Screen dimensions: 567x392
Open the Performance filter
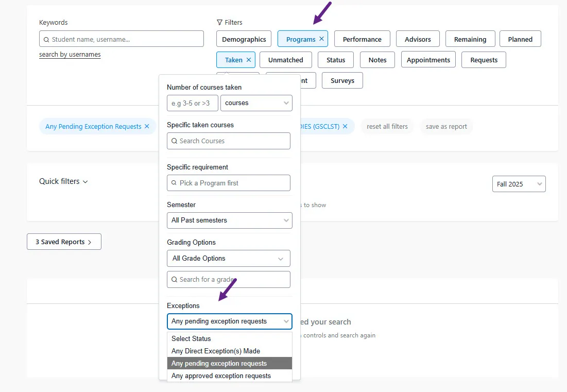(x=362, y=39)
